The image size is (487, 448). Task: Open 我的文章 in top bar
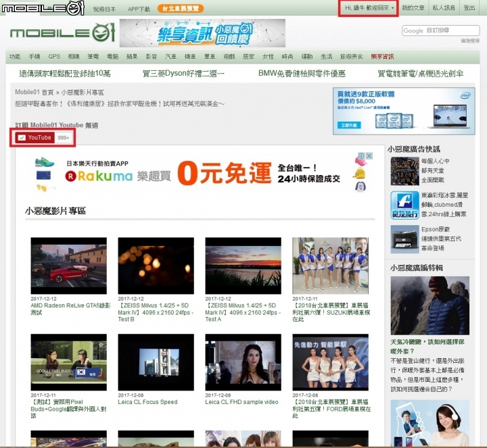coord(413,7)
